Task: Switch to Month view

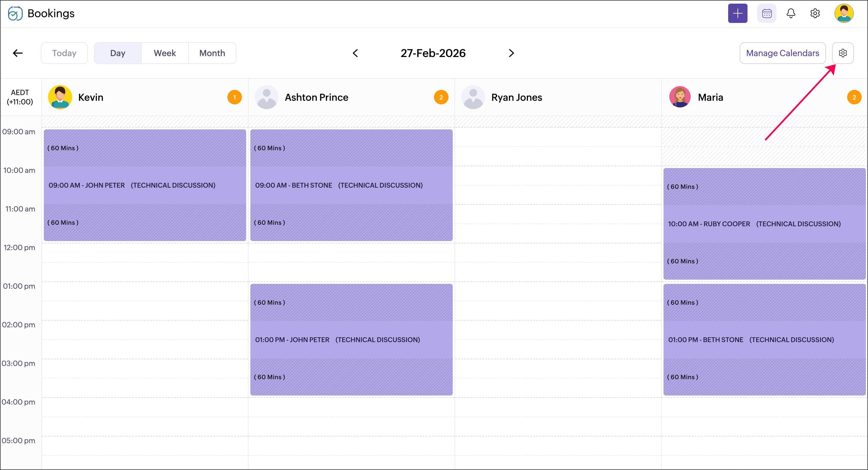Action: click(212, 53)
